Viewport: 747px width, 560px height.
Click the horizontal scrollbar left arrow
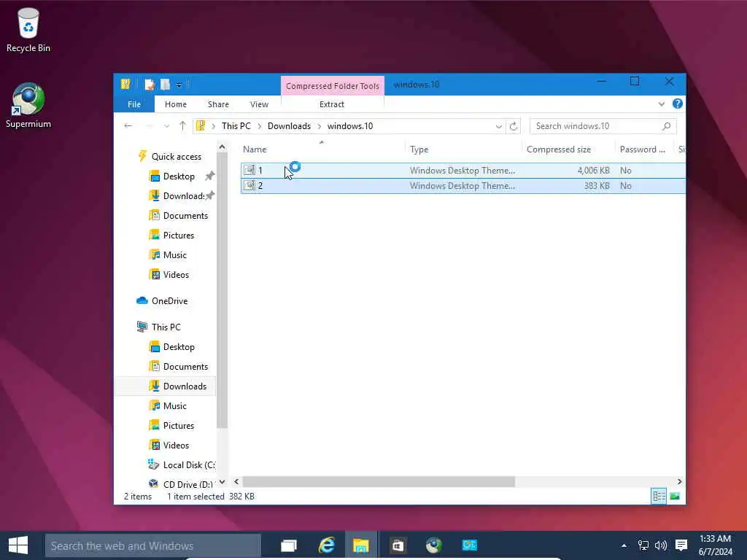click(x=236, y=482)
